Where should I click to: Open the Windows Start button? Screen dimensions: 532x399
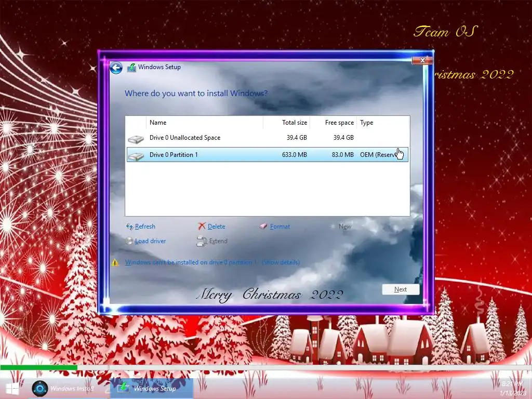[12, 389]
